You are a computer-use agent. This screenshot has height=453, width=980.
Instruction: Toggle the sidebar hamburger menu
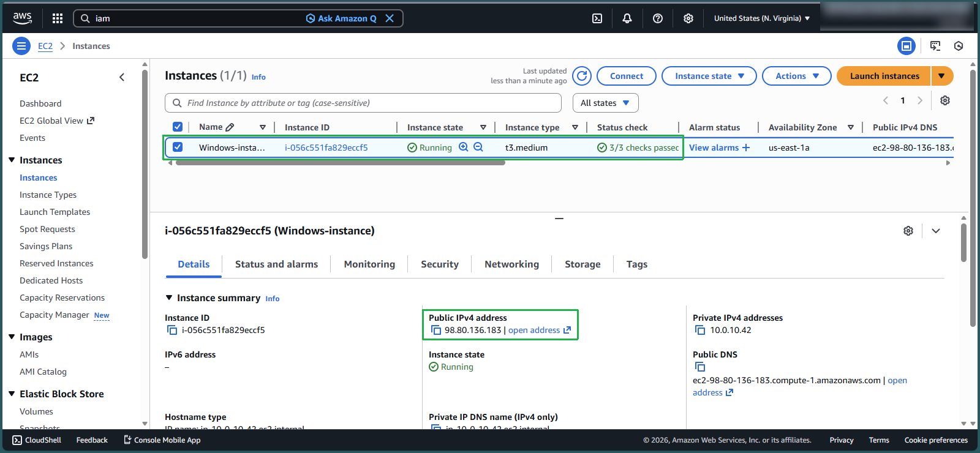(x=21, y=46)
